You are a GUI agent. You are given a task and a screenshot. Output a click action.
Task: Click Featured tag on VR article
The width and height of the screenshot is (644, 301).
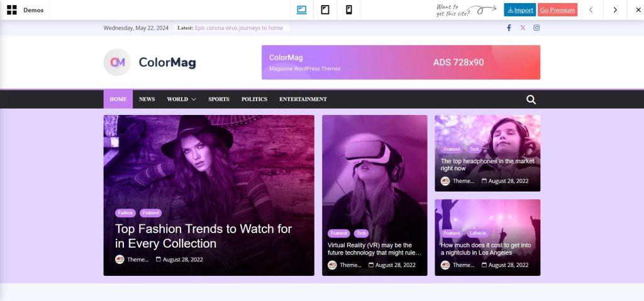339,233
